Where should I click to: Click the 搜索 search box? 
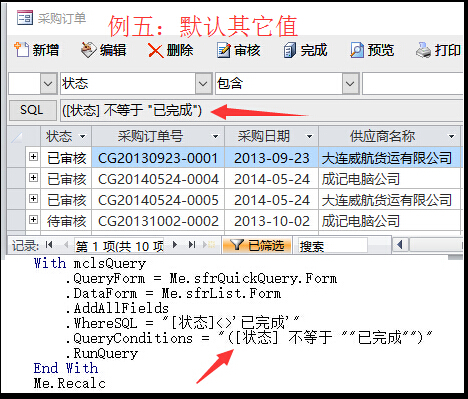tap(333, 246)
